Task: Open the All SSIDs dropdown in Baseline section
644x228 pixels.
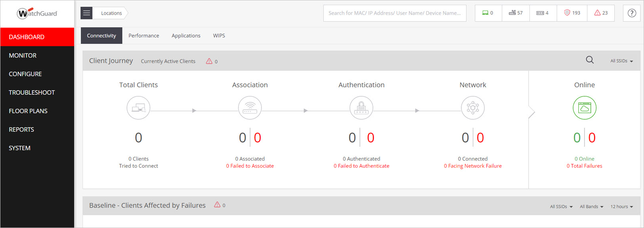Action: pyautogui.click(x=561, y=207)
